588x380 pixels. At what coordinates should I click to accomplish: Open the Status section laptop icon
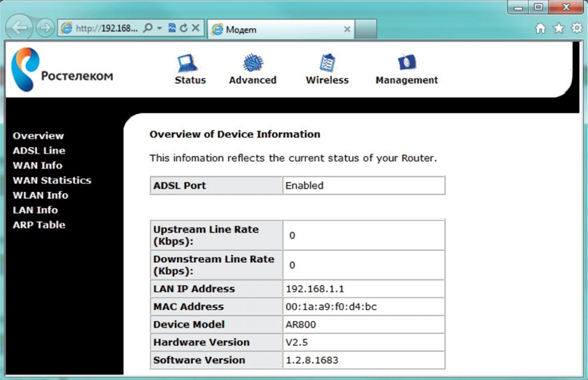187,63
